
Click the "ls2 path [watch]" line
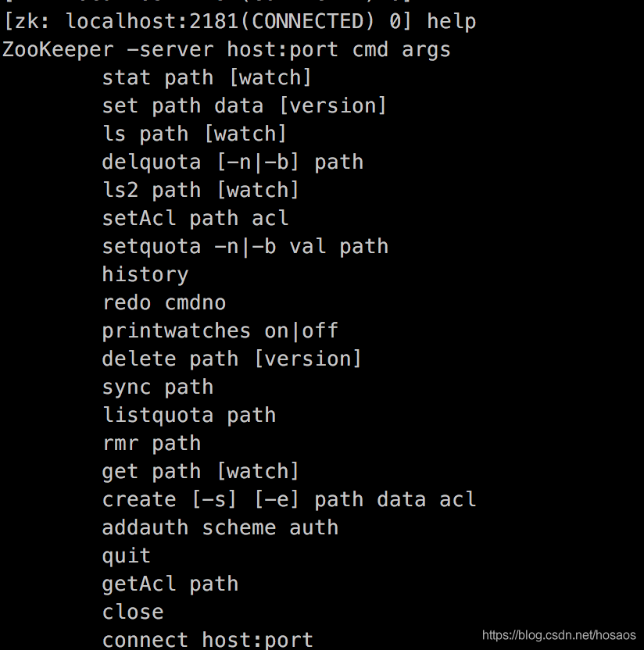click(x=200, y=190)
